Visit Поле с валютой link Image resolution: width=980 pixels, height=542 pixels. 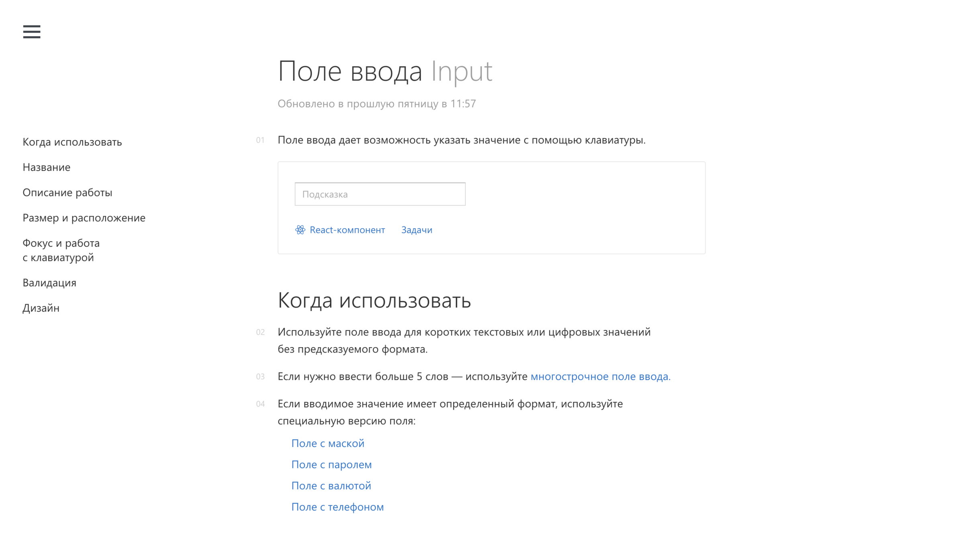pos(331,486)
